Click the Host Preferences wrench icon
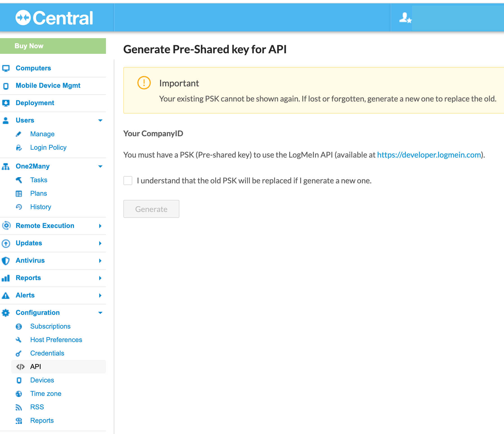Viewport: 504px width, 434px height. click(19, 340)
